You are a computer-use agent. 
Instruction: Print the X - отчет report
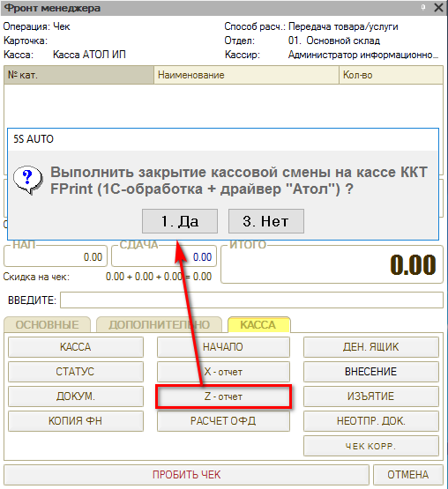(223, 372)
